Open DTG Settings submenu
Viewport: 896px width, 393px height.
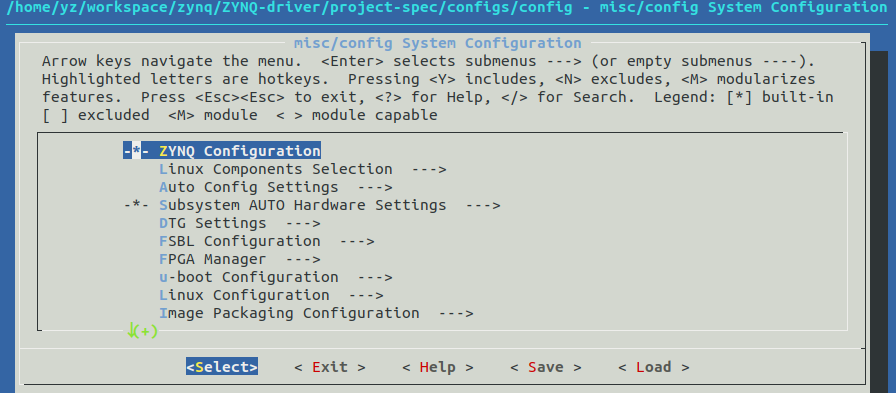[x=239, y=223]
